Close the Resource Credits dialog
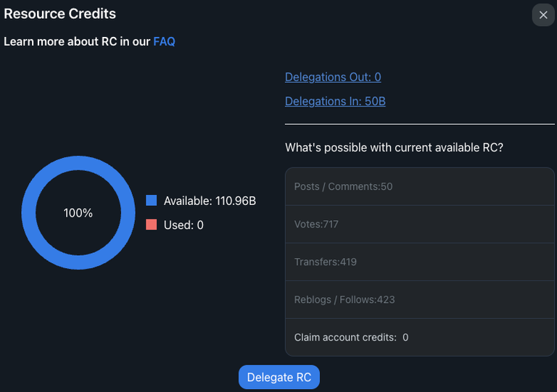Image resolution: width=557 pixels, height=392 pixels. pos(543,15)
